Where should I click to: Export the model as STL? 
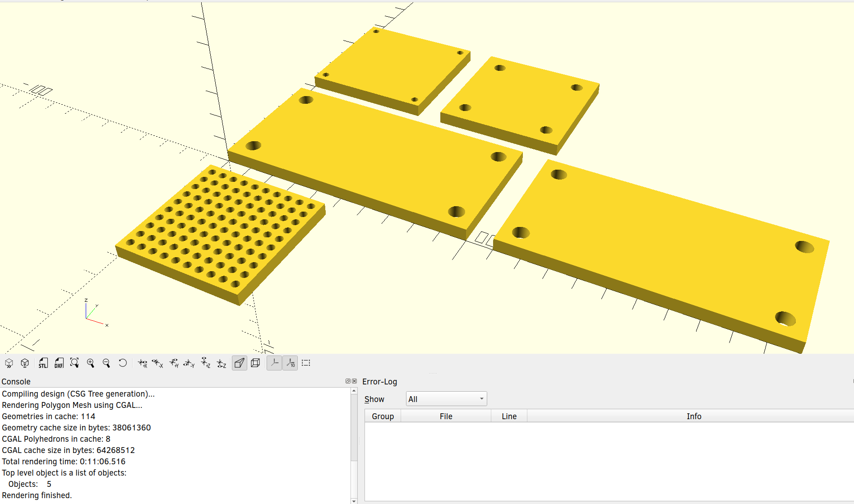[x=43, y=363]
